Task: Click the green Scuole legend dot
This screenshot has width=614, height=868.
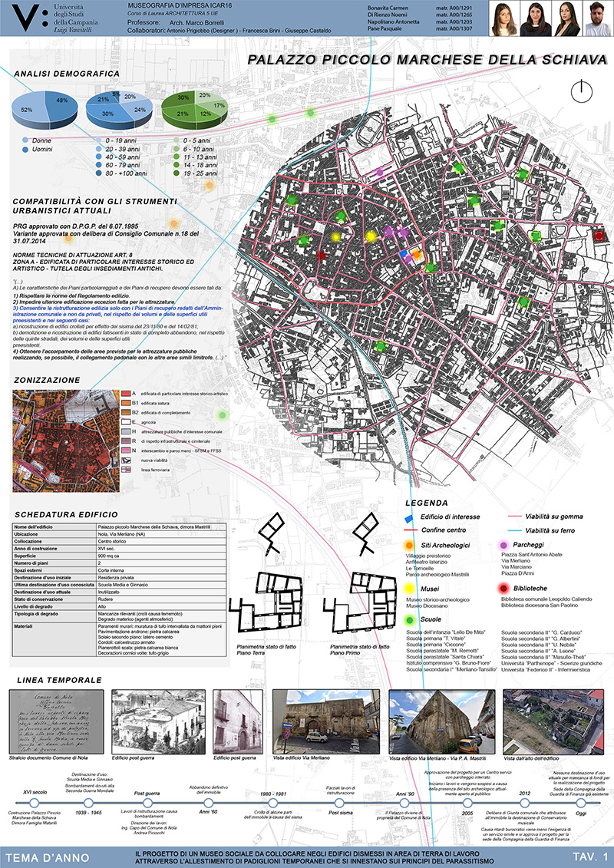Action: (409, 621)
